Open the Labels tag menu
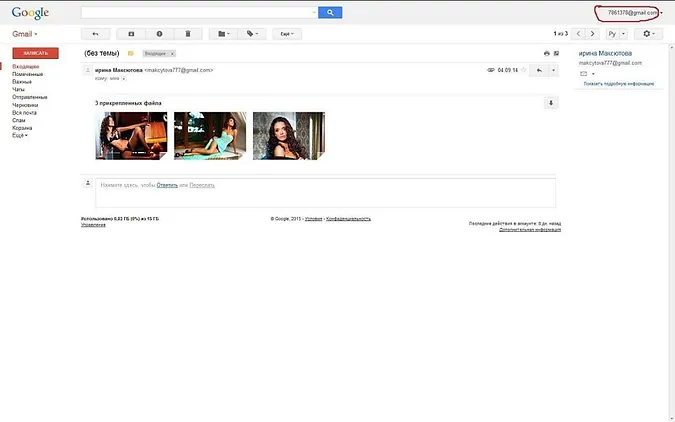This screenshot has width=675, height=422. tap(252, 34)
